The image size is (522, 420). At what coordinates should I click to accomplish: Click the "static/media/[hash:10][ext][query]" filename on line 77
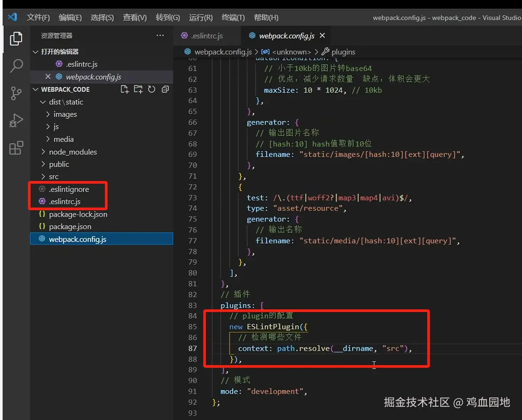pos(378,241)
